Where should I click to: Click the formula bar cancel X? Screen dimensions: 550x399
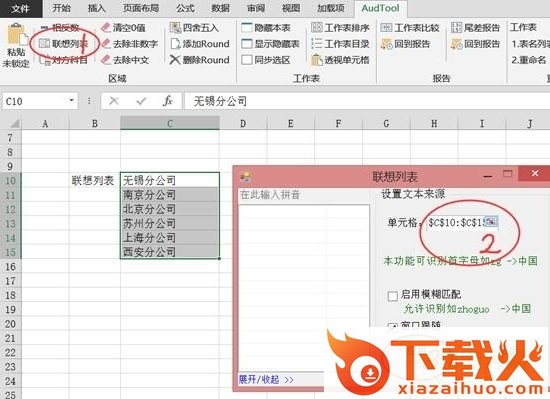pyautogui.click(x=114, y=101)
